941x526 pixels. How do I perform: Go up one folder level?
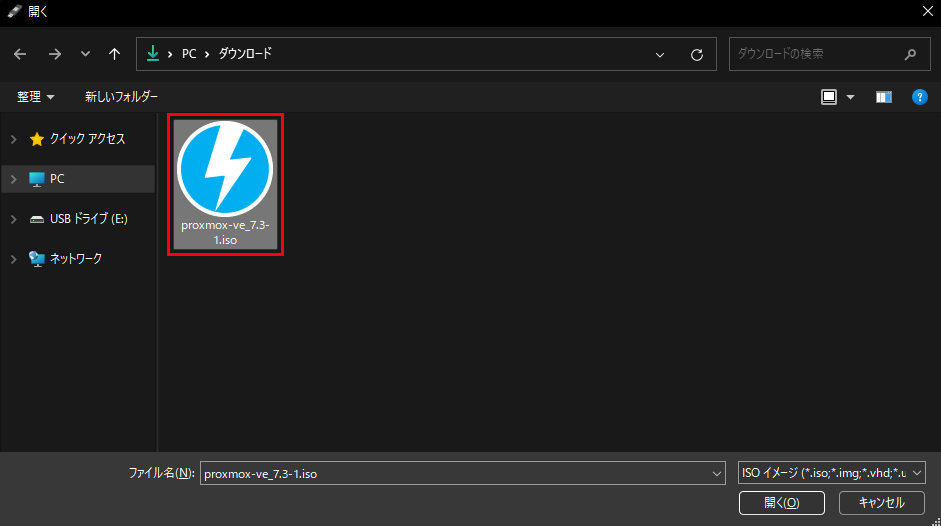(x=114, y=54)
